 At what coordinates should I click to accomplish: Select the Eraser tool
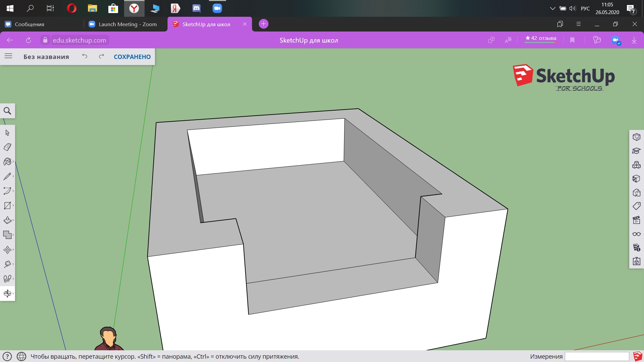(x=7, y=147)
